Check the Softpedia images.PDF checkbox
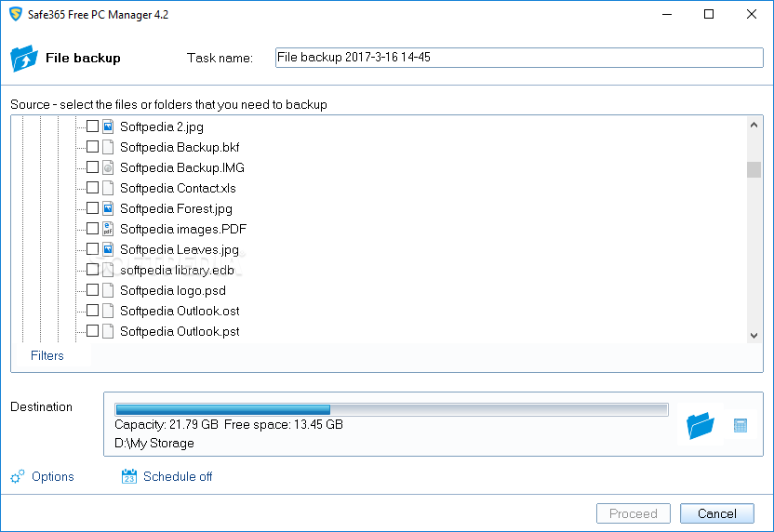Screen dimensions: 774x532 coord(92,229)
